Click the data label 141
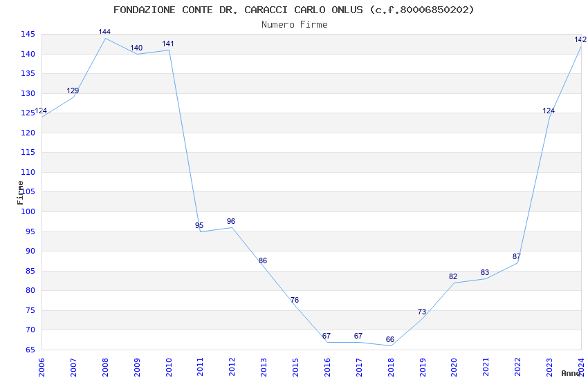Viewport: 588px width, 380px height. [168, 44]
